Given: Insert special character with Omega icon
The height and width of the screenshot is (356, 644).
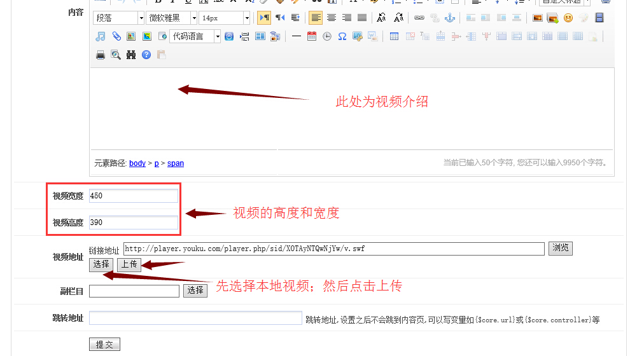Looking at the screenshot, I should (x=342, y=36).
